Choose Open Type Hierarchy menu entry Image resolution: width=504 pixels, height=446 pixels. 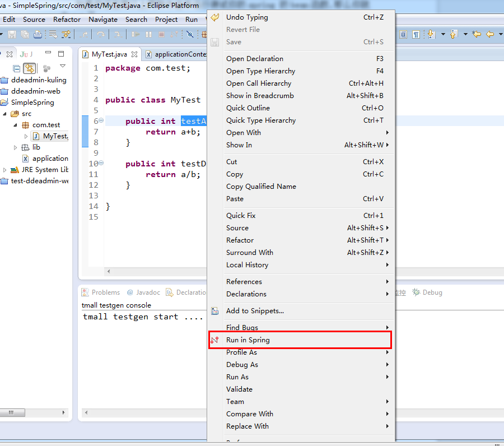click(x=260, y=71)
